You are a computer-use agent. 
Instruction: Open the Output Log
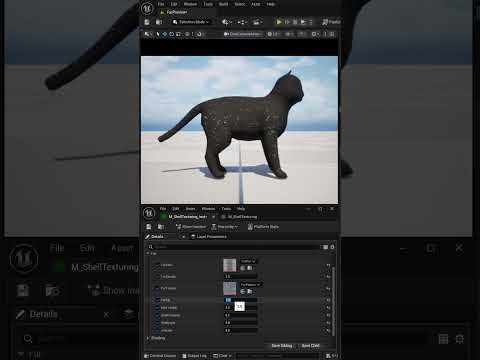coord(194,356)
